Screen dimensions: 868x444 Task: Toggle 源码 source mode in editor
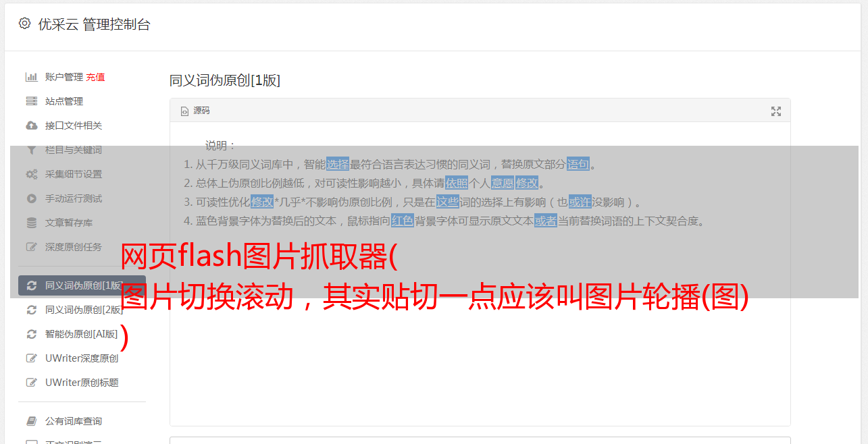tap(195, 111)
